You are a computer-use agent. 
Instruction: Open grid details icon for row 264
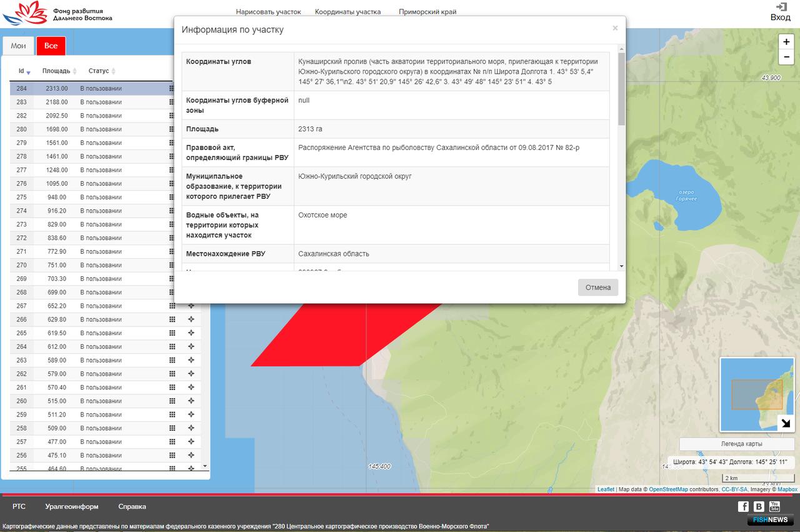point(172,346)
